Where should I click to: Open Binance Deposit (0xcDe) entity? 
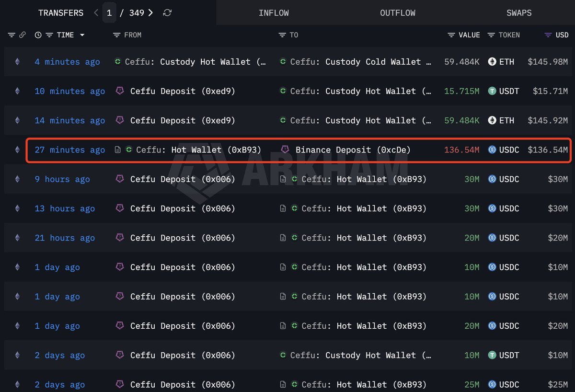(353, 150)
